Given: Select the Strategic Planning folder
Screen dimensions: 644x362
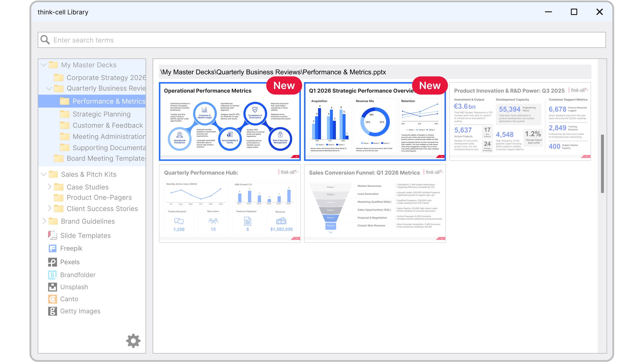Looking at the screenshot, I should click(101, 114).
